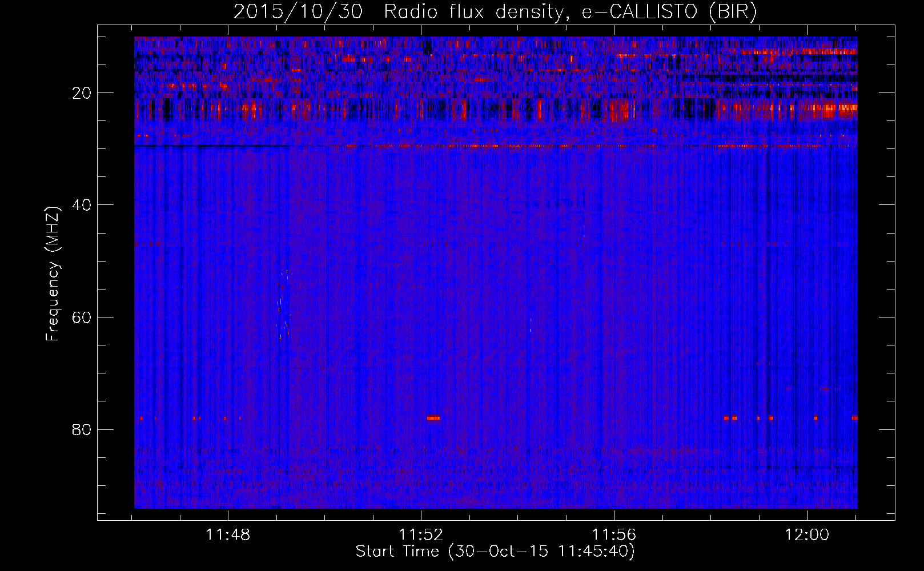The width and height of the screenshot is (924, 571).
Task: Click the 60 MHz frequency tick label
Action: click(82, 317)
